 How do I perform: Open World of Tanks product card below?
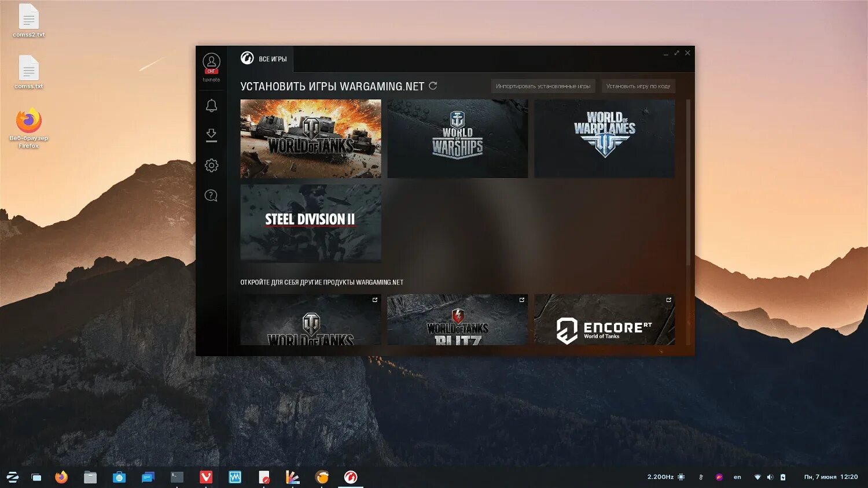pyautogui.click(x=311, y=320)
